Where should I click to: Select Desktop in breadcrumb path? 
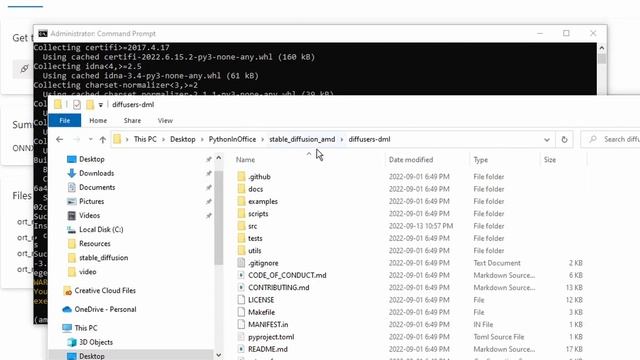tap(182, 139)
